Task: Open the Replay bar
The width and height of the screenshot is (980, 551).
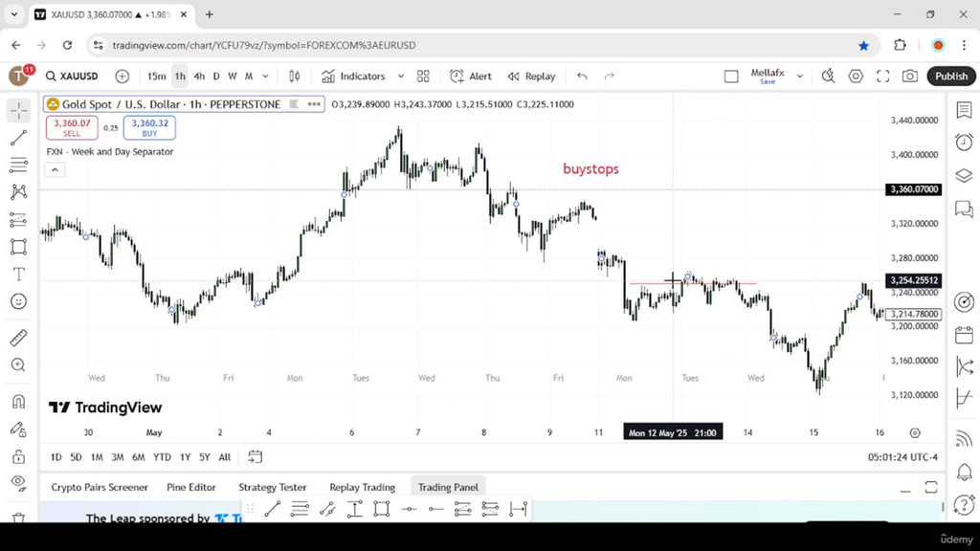Action: [532, 77]
